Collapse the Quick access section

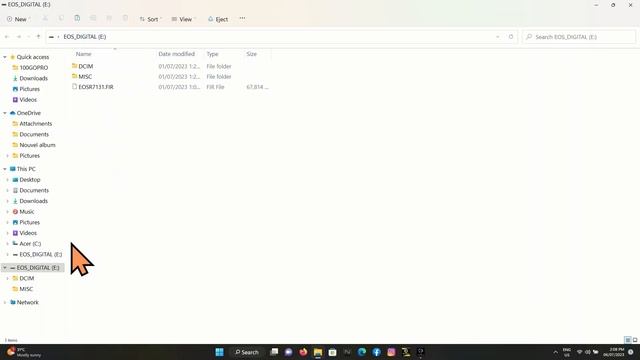(5, 57)
